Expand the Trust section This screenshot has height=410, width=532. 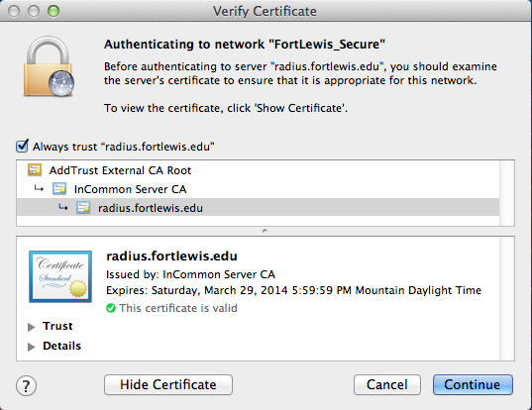(x=32, y=327)
